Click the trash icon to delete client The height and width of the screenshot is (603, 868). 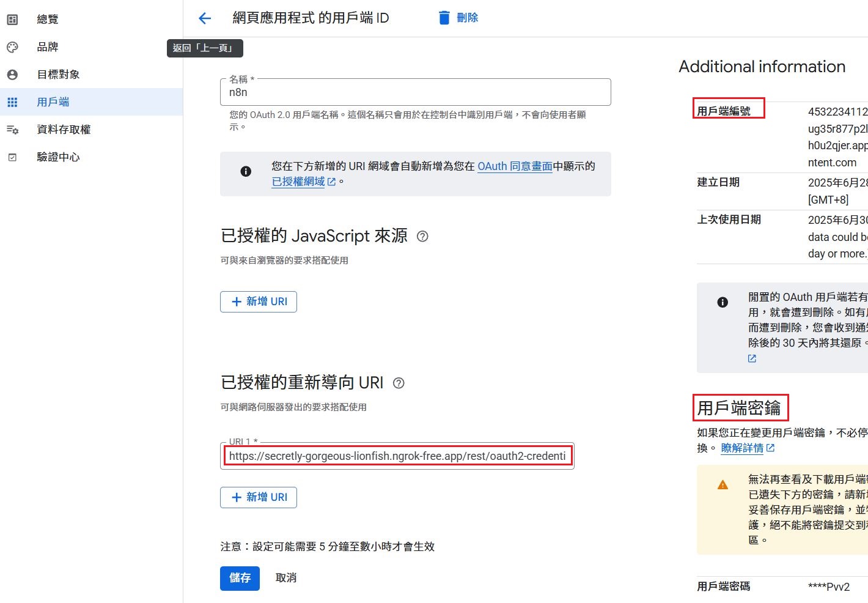tap(444, 18)
